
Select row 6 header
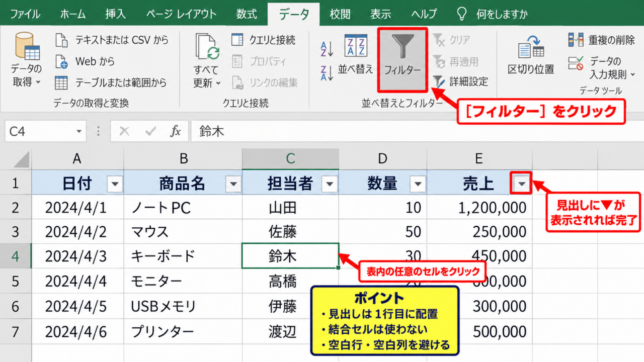pos(15,306)
